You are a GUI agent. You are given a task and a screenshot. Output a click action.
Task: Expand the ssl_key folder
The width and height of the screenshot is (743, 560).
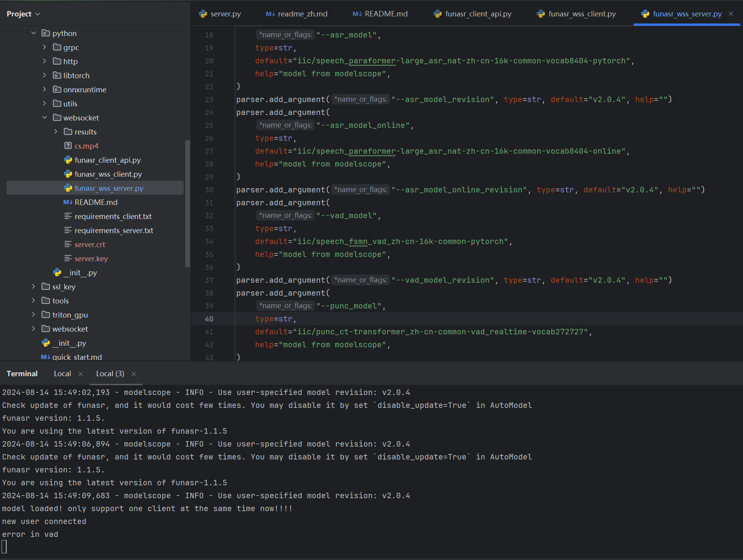click(x=34, y=287)
